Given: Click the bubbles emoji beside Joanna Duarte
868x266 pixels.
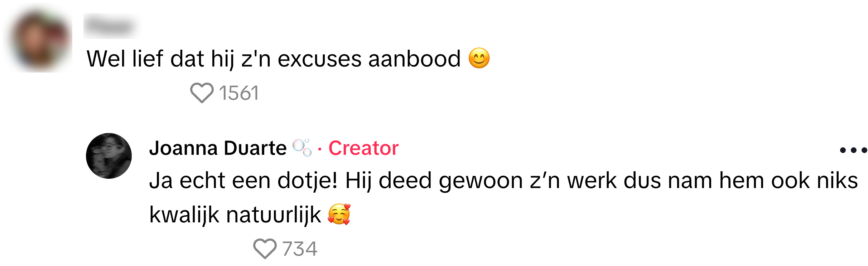Looking at the screenshot, I should pyautogui.click(x=302, y=148).
